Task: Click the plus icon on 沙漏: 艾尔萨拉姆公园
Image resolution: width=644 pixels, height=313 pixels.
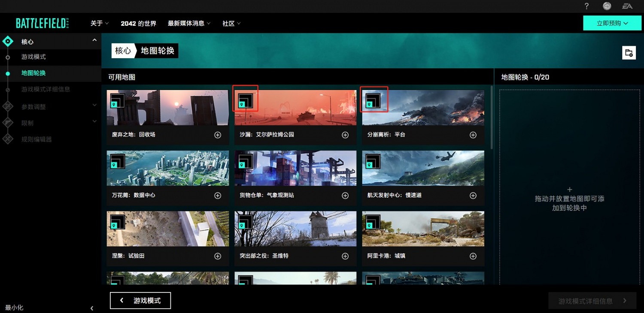Action: click(x=345, y=135)
